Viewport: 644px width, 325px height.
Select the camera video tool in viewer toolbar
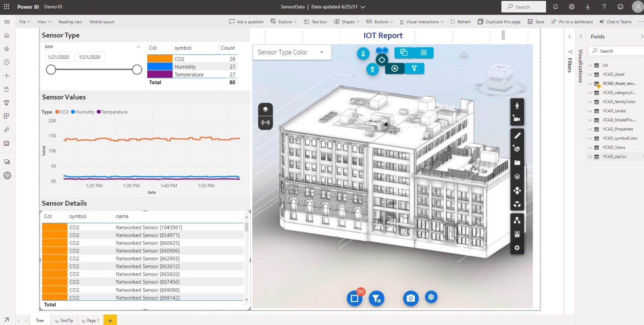[x=517, y=119]
